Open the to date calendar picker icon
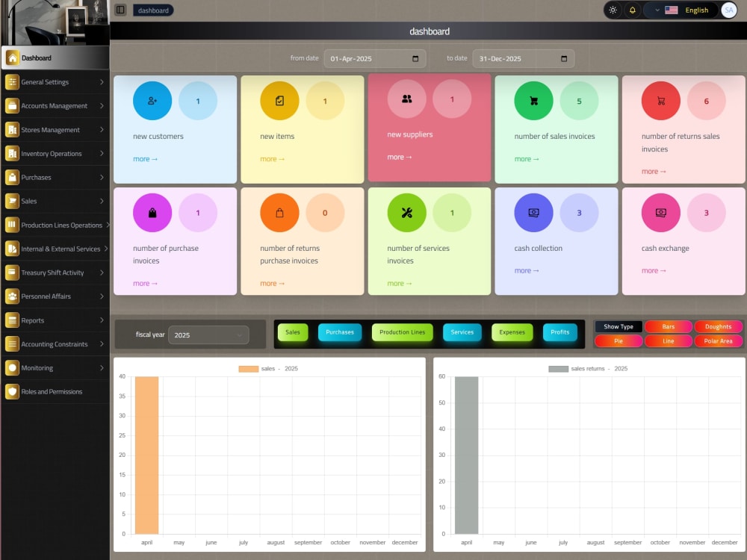747x560 pixels. coord(564,58)
